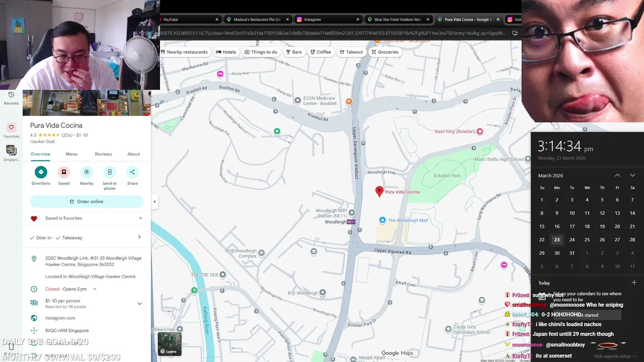644x362 pixels.
Task: Switch to Blue Star Fried Hokkien Mee tab
Action: coord(397,20)
